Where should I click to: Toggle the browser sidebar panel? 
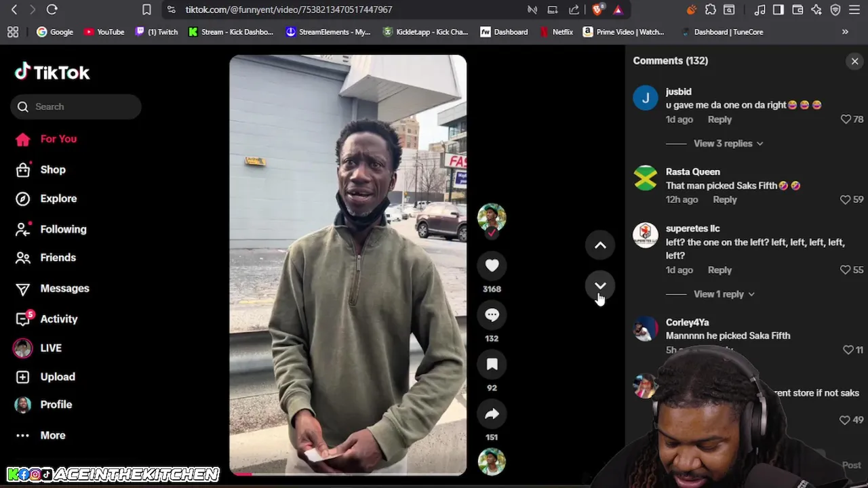(x=778, y=9)
